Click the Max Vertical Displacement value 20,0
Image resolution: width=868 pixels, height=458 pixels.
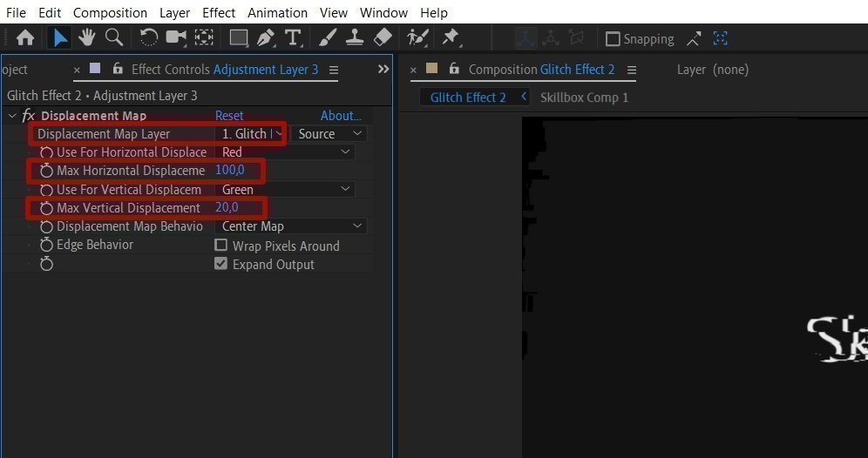coord(227,208)
